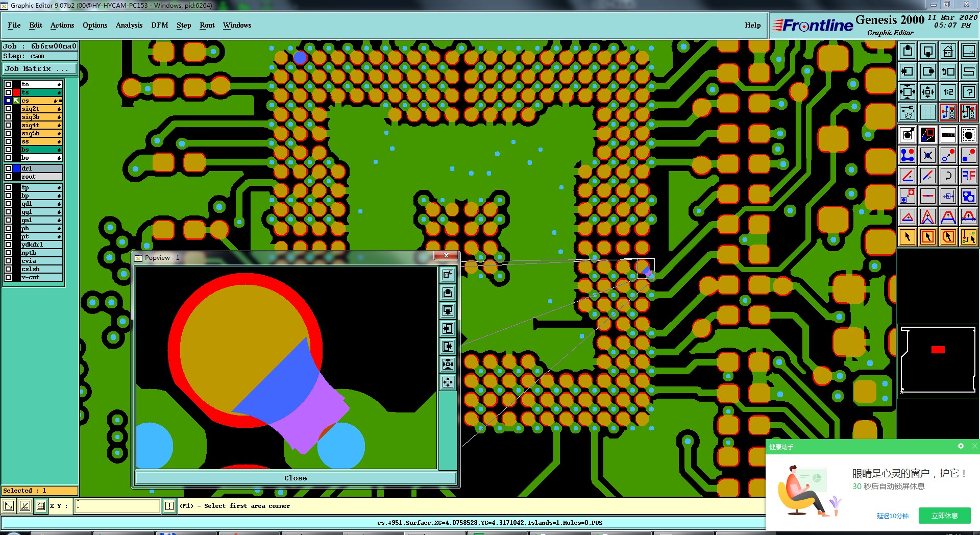Open the Help menu
This screenshot has width=980, height=535.
pos(752,25)
